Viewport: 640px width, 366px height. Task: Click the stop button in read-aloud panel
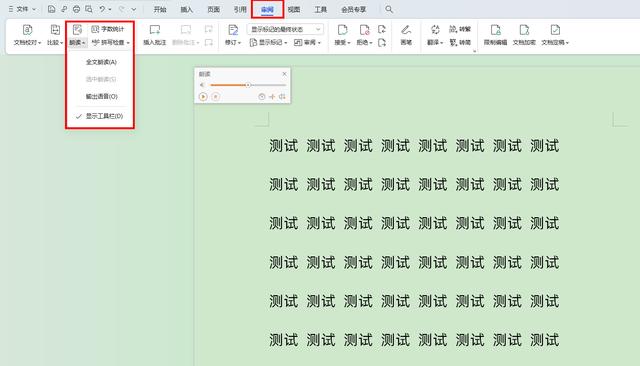tap(216, 97)
